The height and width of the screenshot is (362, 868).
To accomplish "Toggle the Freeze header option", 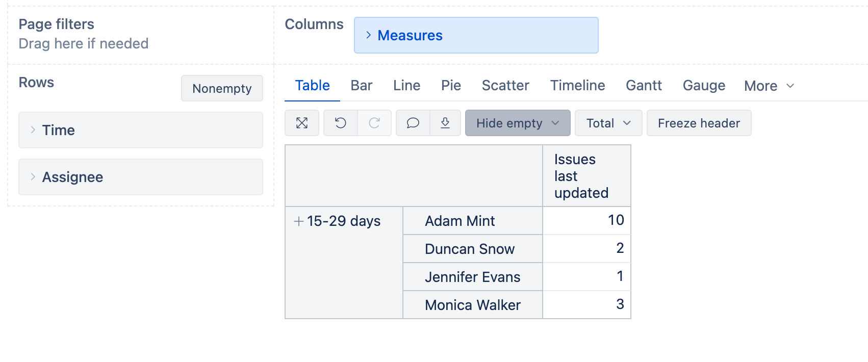I will click(699, 123).
